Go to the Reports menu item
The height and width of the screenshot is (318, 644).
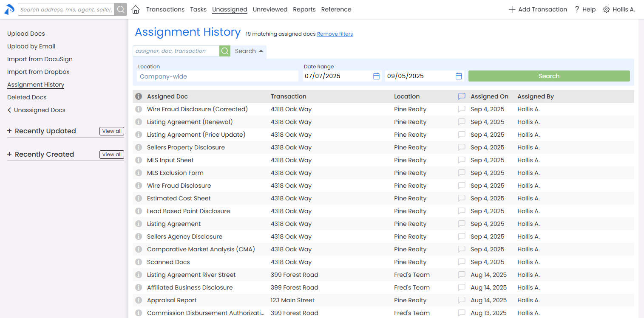[x=304, y=9]
